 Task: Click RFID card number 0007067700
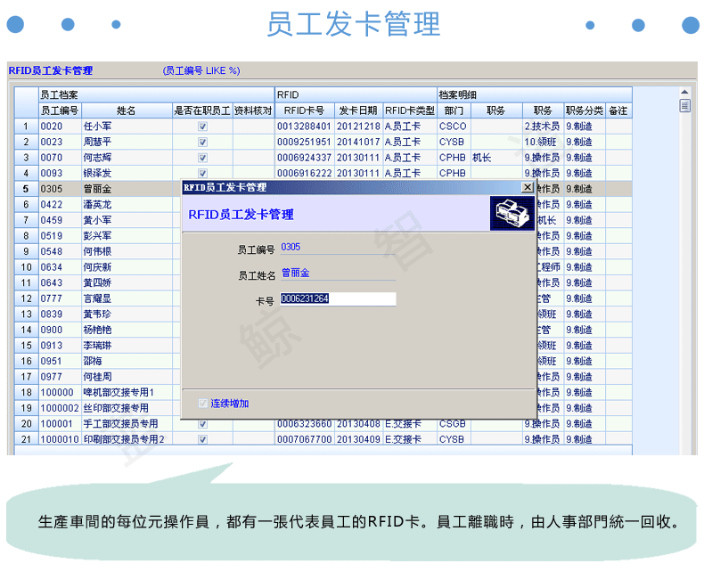point(305,439)
